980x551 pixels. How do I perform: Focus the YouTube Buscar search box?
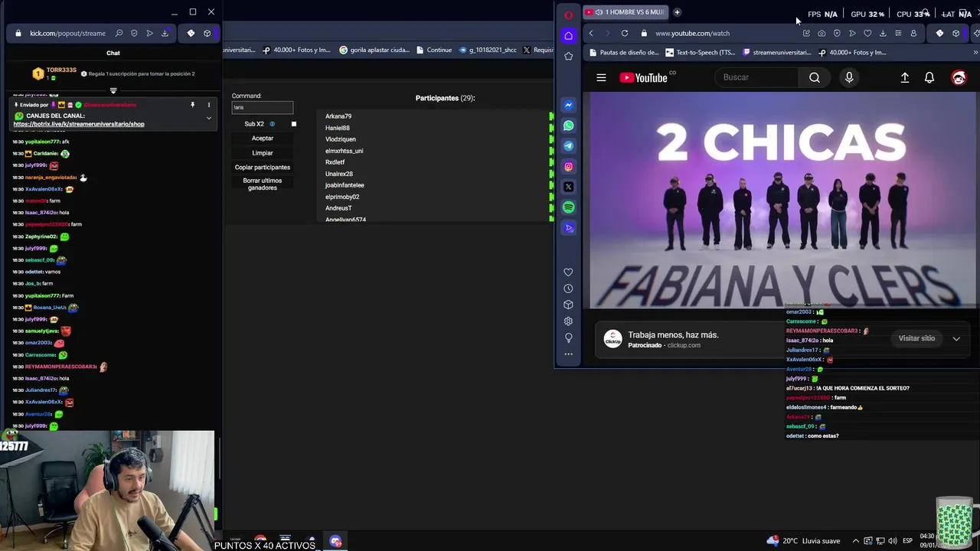[x=758, y=77]
